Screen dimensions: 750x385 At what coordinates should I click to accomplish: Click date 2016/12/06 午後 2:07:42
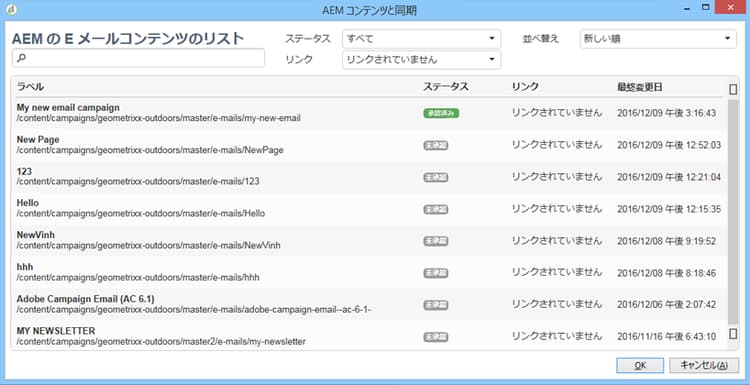pyautogui.click(x=666, y=305)
